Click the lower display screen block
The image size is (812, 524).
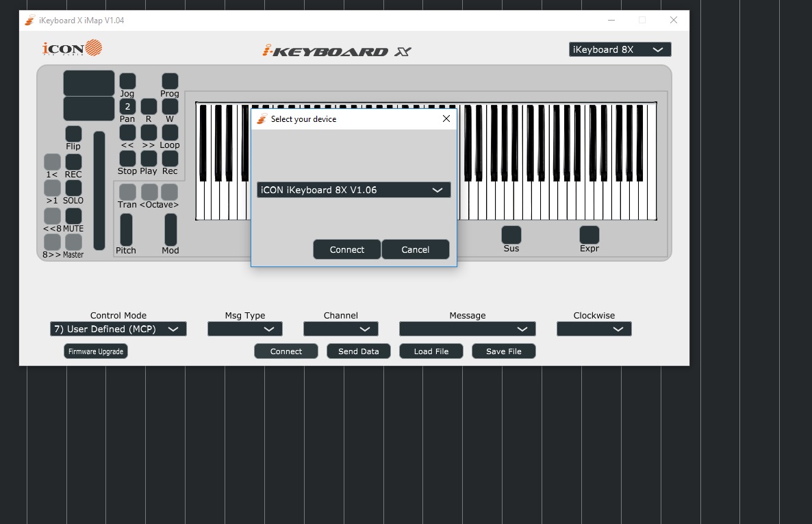[89, 109]
